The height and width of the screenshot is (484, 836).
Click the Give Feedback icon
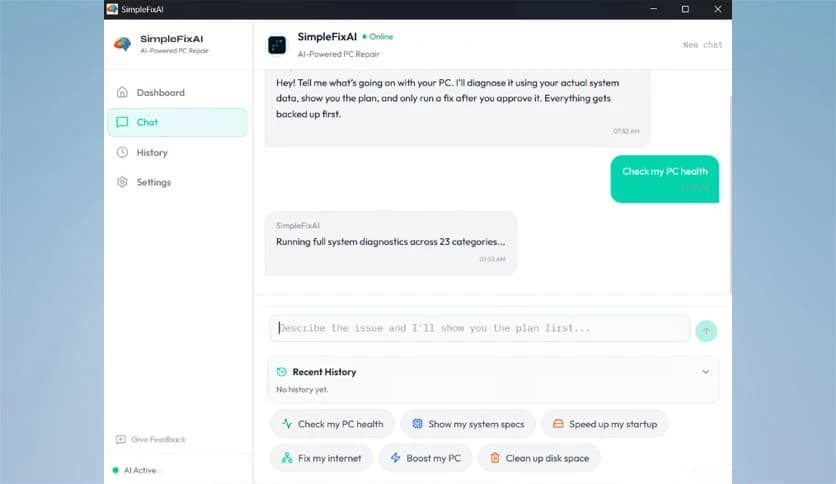point(120,439)
